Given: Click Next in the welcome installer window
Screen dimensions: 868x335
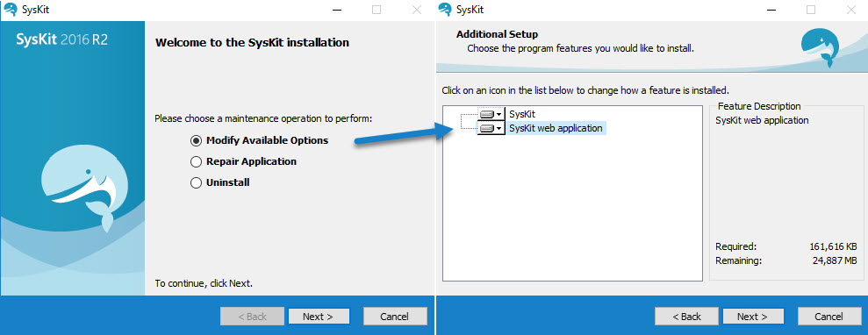Looking at the screenshot, I should [319, 317].
